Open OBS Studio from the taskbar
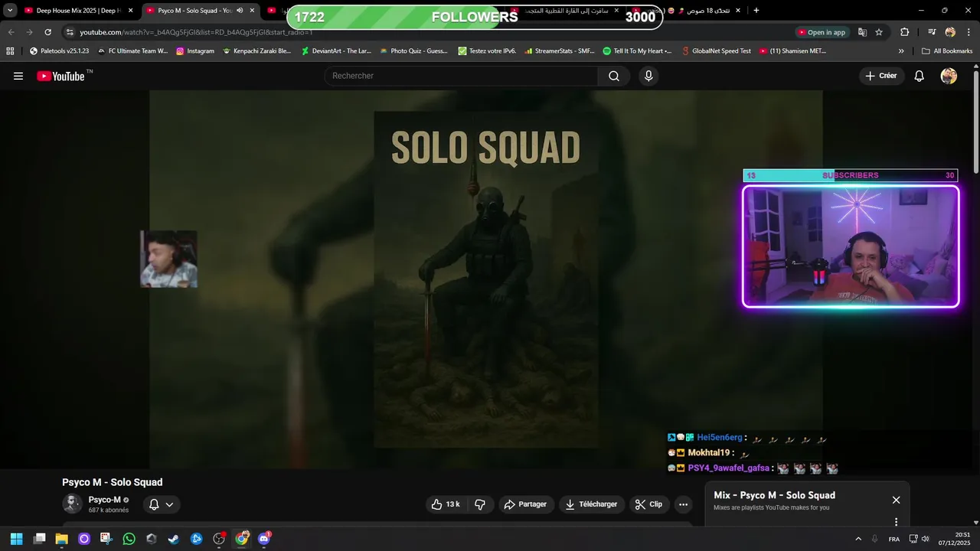 [219, 539]
